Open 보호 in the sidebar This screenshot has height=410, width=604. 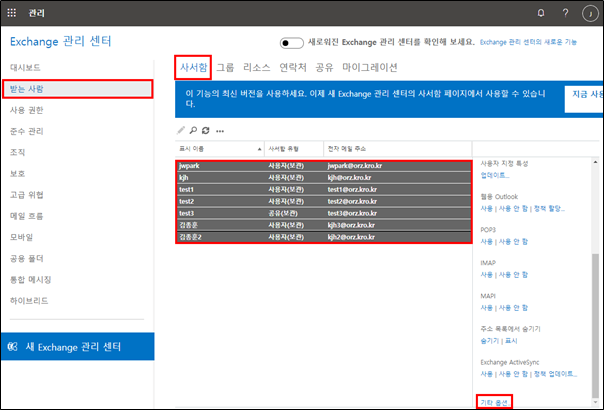pos(17,174)
